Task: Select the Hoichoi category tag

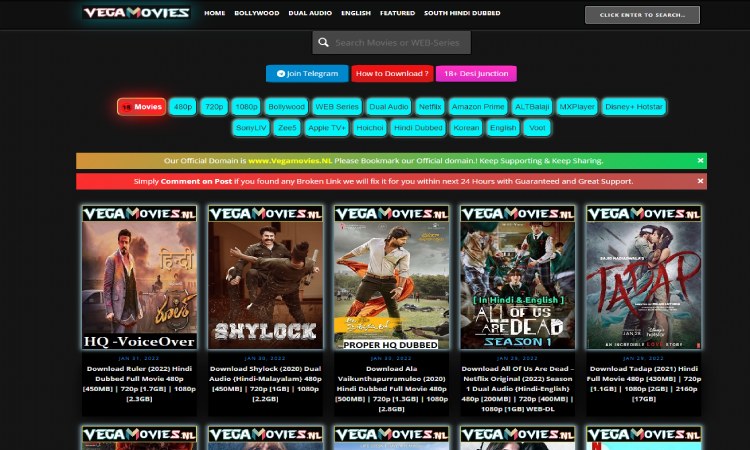Action: pyautogui.click(x=370, y=128)
